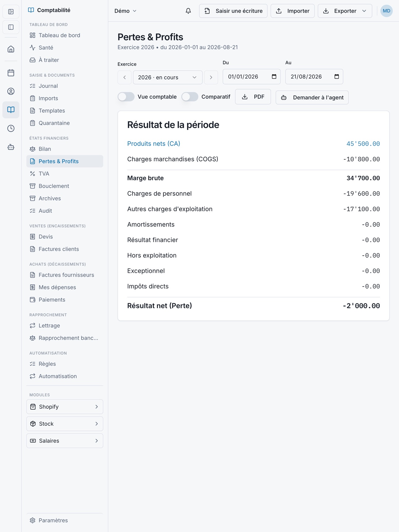Open Rapprochement bancaire in sidebar
The height and width of the screenshot is (532, 399).
coord(65,338)
